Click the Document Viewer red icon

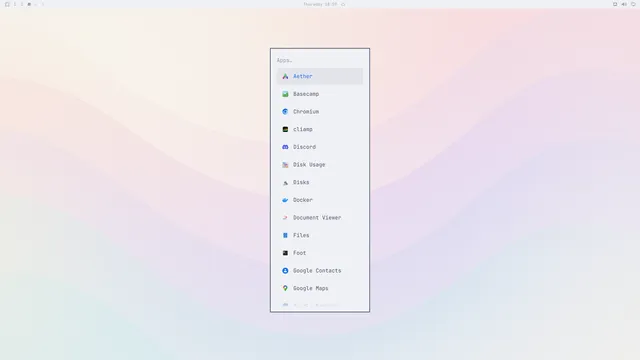pos(285,218)
